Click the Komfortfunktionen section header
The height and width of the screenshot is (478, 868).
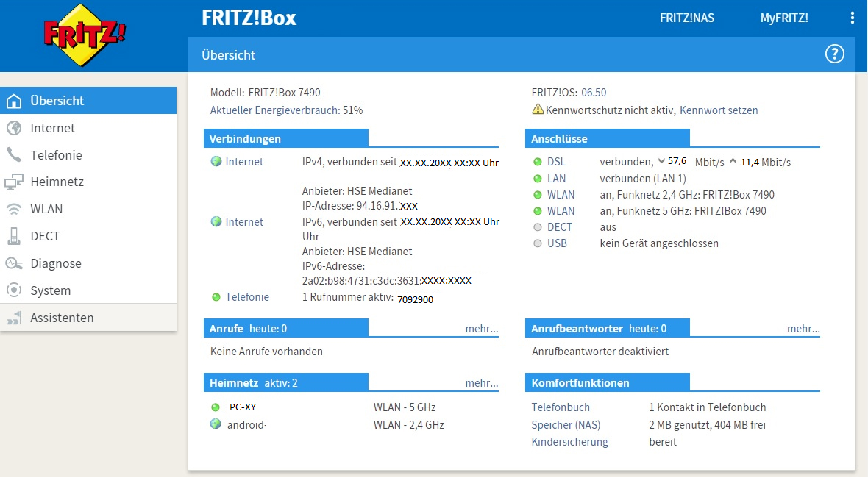click(x=608, y=383)
